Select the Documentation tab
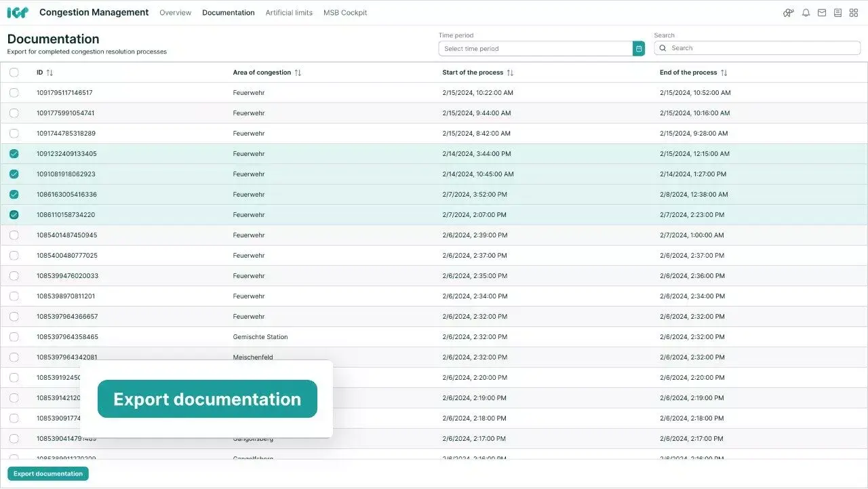 coord(229,13)
